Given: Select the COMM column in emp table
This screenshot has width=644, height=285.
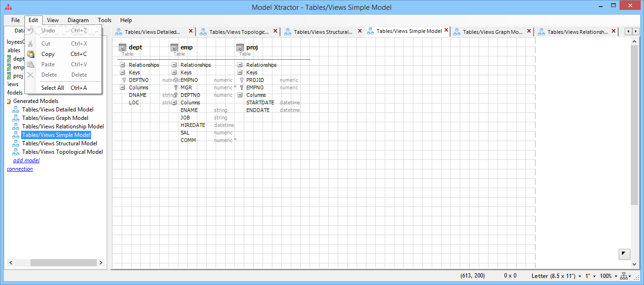Looking at the screenshot, I should click(188, 140).
